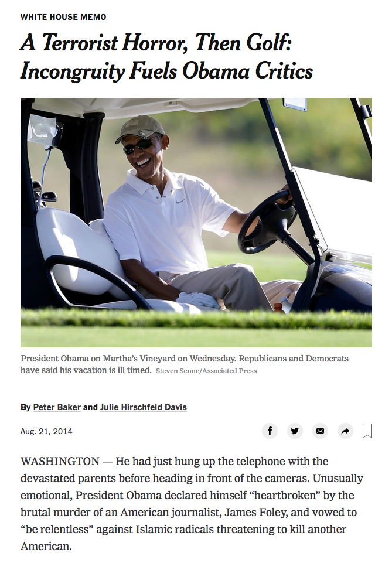Viewport: 392px width, 563px height.
Task: Open the golf cart photo of Obama
Action: tap(196, 222)
